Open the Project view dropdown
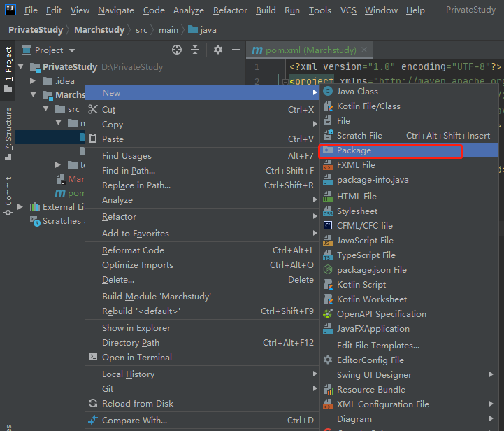Image resolution: width=504 pixels, height=431 pixels. (72, 50)
